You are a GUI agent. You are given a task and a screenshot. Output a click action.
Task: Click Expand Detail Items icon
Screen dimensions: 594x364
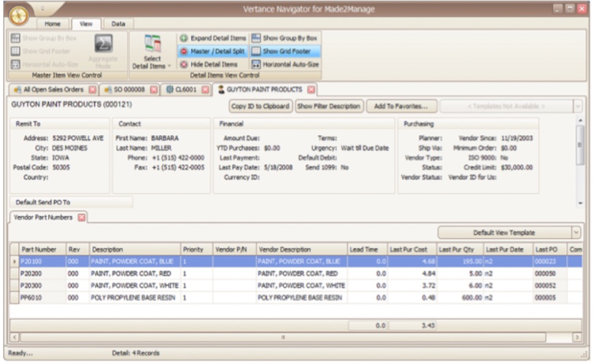(x=183, y=38)
